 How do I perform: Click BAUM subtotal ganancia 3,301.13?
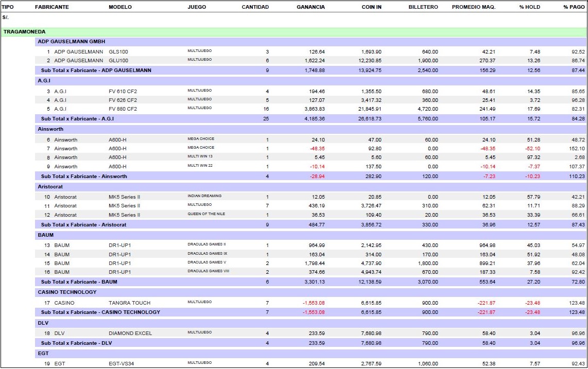[315, 282]
